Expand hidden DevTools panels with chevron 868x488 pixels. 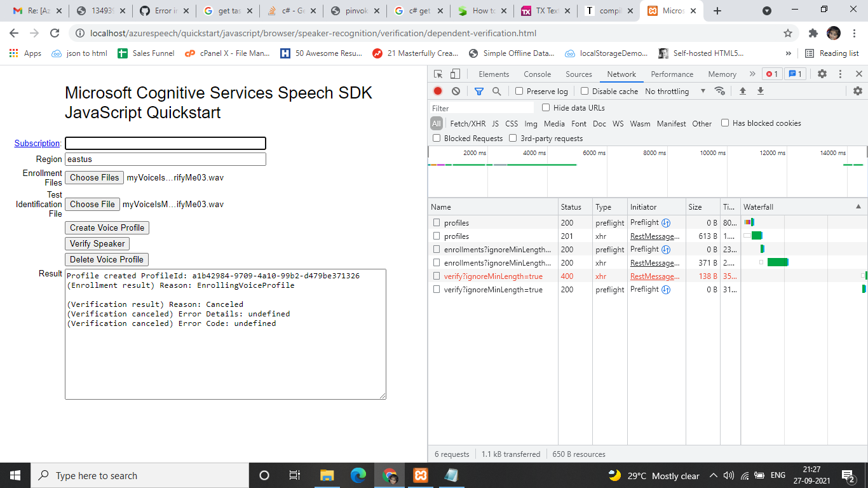752,74
